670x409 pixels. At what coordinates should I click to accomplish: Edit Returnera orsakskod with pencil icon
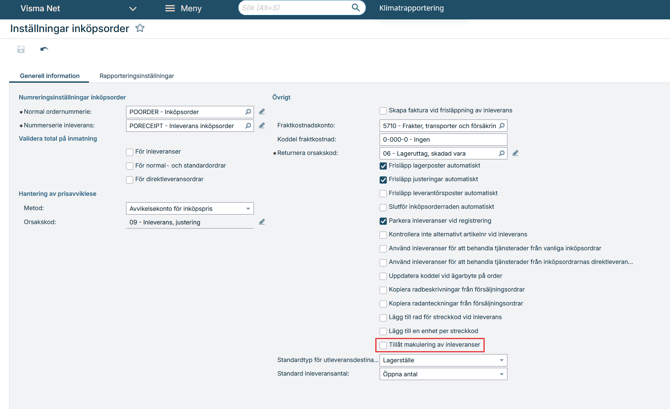pos(515,153)
